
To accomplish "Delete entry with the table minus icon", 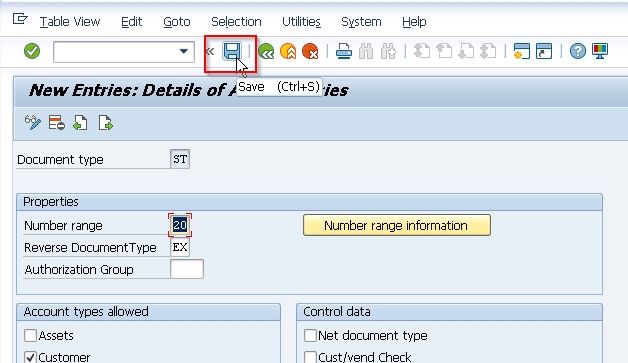I will (x=56, y=123).
